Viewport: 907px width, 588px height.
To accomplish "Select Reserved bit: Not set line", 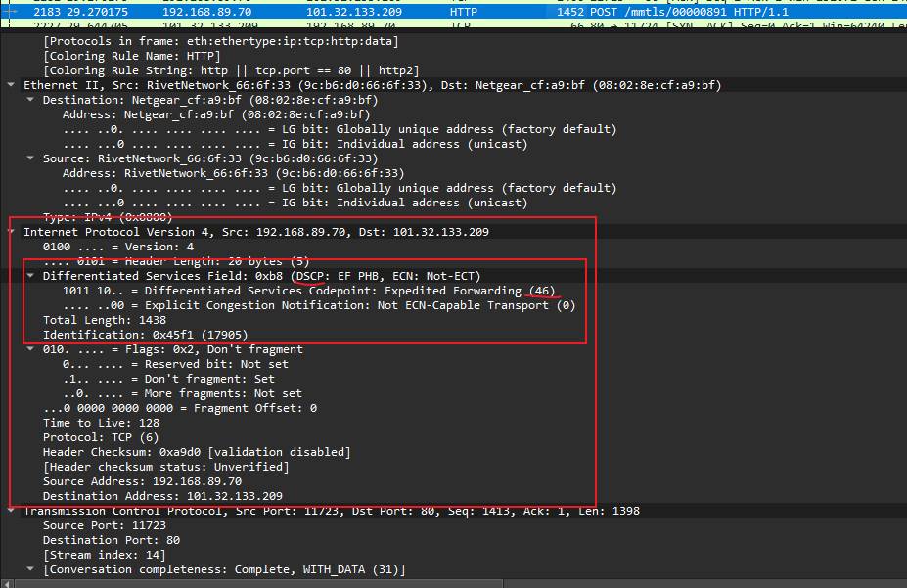I will [175, 364].
